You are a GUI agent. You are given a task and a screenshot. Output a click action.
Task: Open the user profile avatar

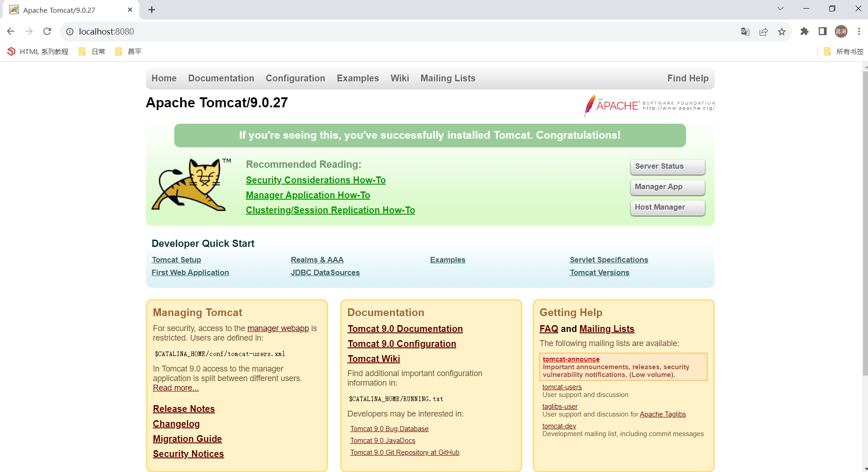(841, 31)
